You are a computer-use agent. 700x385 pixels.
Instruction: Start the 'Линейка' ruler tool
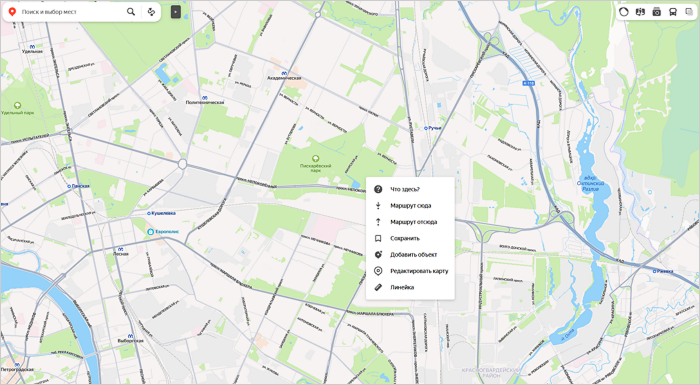coord(410,287)
